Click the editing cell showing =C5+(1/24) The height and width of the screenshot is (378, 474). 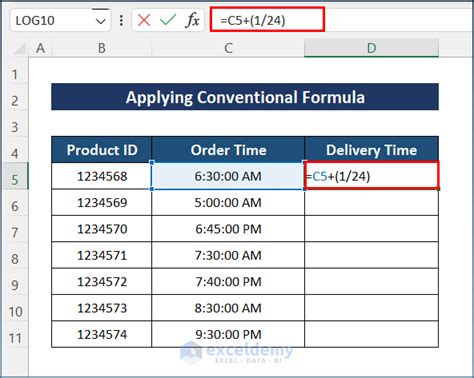(x=371, y=176)
